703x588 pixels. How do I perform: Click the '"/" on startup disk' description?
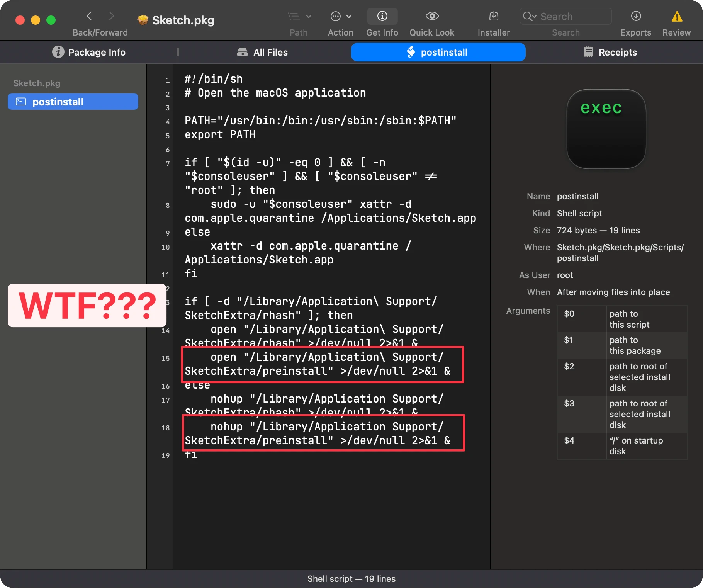coord(636,446)
